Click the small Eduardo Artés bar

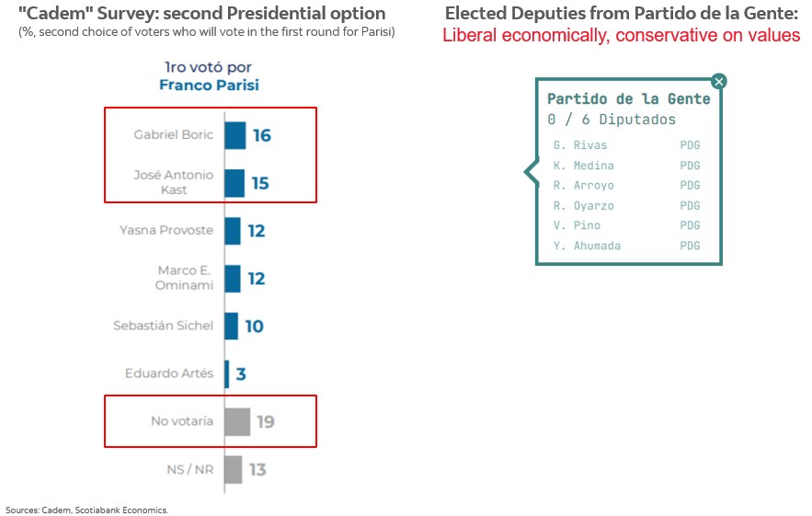click(x=227, y=373)
